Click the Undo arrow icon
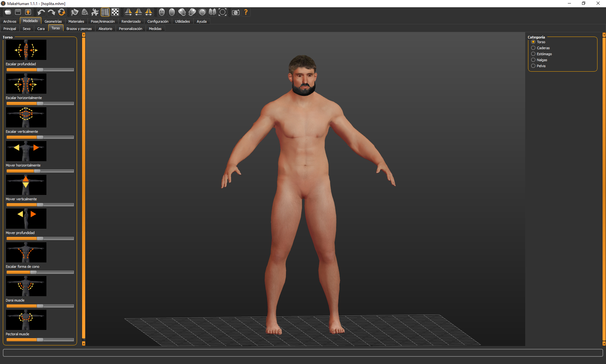The image size is (606, 364). tap(41, 12)
